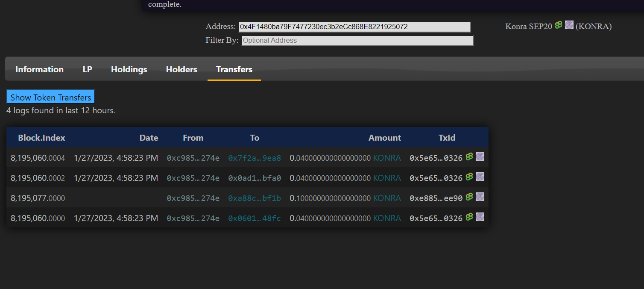644x289 pixels.
Task: Go to the Holdings tab
Action: [x=129, y=69]
